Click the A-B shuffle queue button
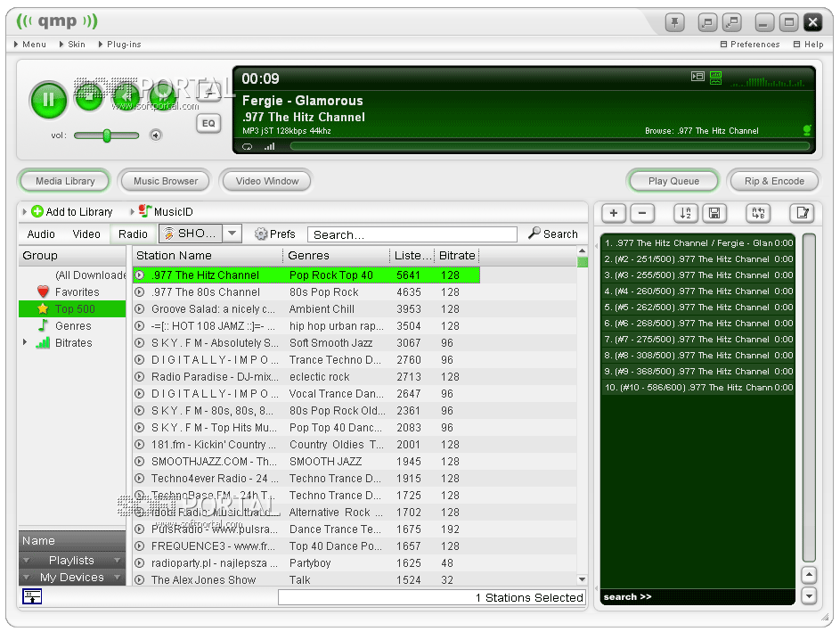 758,213
